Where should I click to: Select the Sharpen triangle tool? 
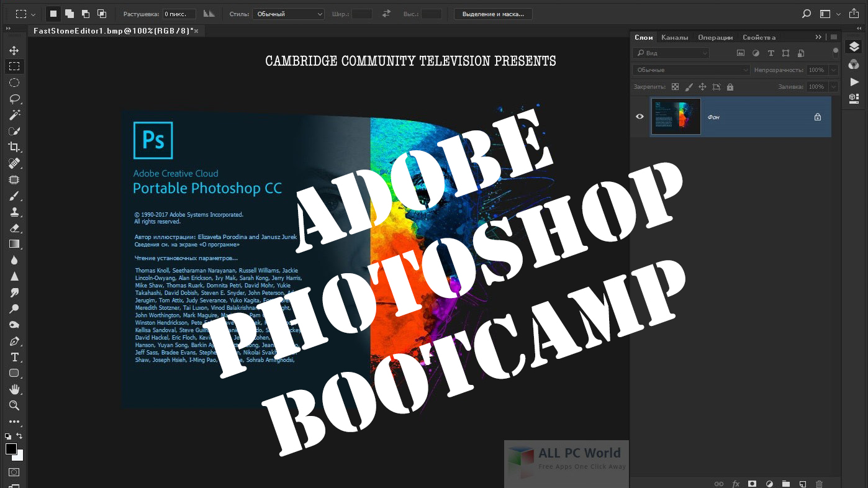coord(14,276)
